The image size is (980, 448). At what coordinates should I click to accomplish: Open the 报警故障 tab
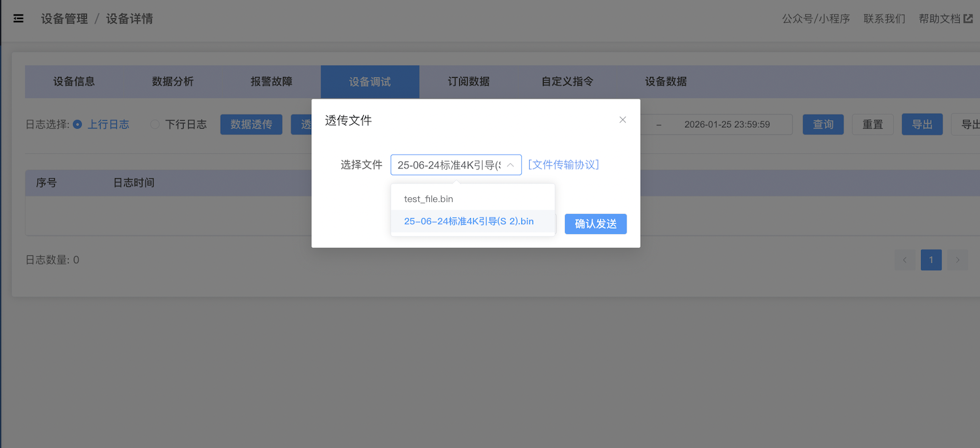click(x=271, y=82)
